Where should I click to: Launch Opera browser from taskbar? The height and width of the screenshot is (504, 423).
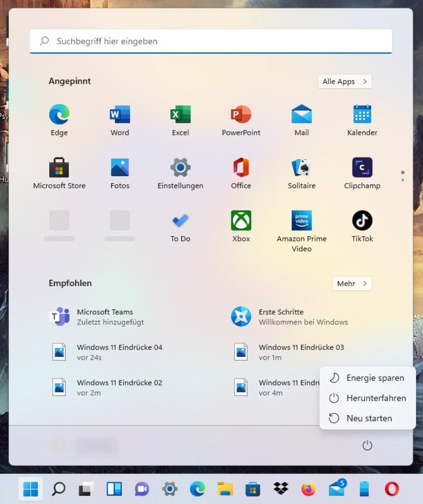click(392, 489)
